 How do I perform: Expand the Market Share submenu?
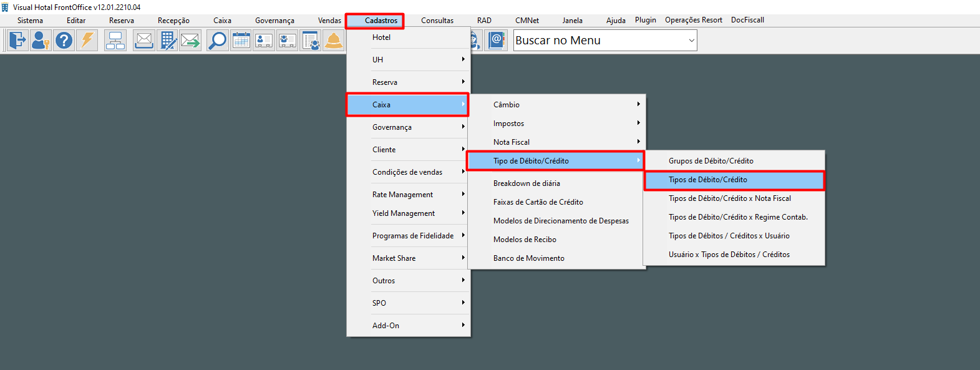pos(409,258)
